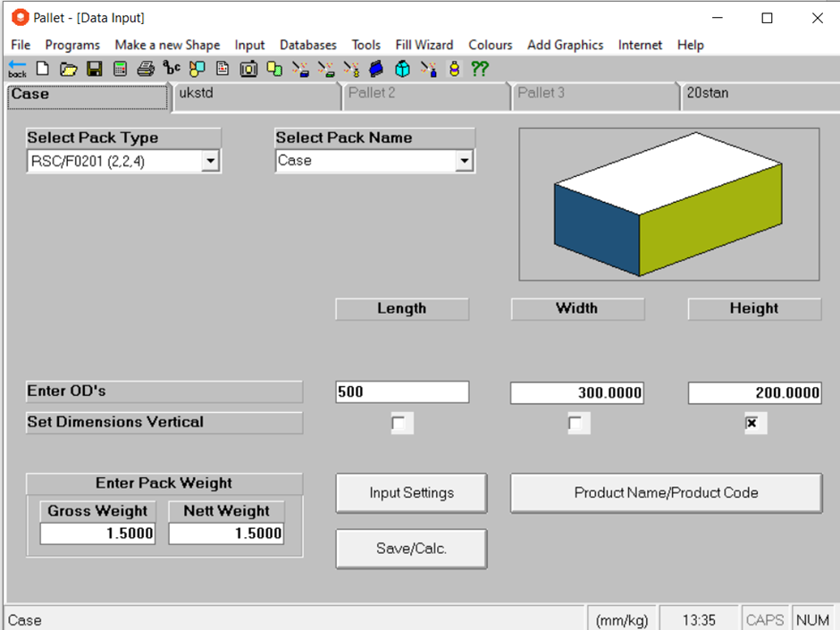This screenshot has width=840, height=630.
Task: Open the Select Pack Name dropdown
Action: coord(466,161)
